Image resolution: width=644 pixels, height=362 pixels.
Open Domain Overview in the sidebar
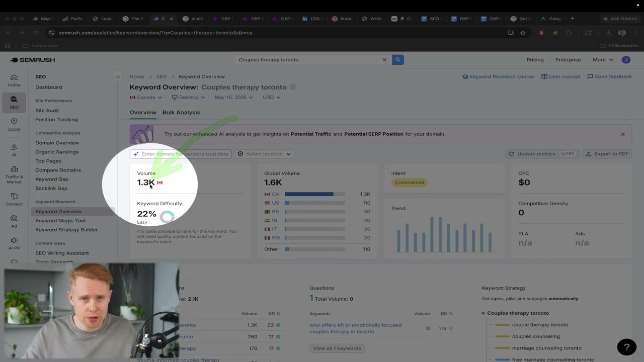click(x=57, y=143)
